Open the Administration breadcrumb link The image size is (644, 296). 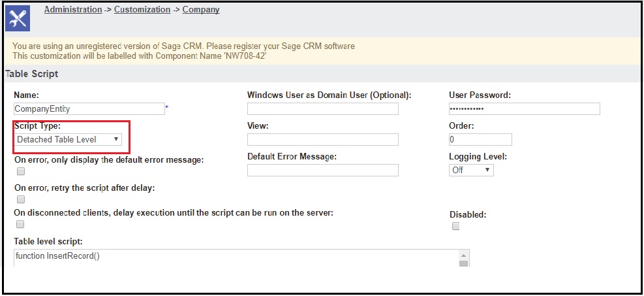click(x=73, y=9)
